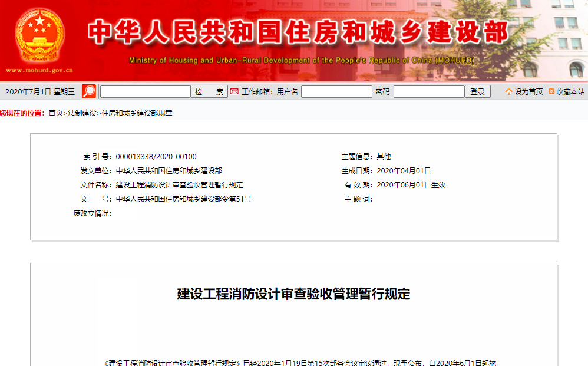Focus the 密码 password field
Viewport: 588px width, 366px height.
point(430,91)
